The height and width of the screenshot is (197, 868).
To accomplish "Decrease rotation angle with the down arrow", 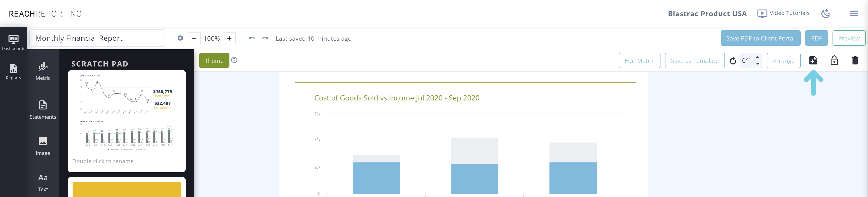I will coord(757,64).
